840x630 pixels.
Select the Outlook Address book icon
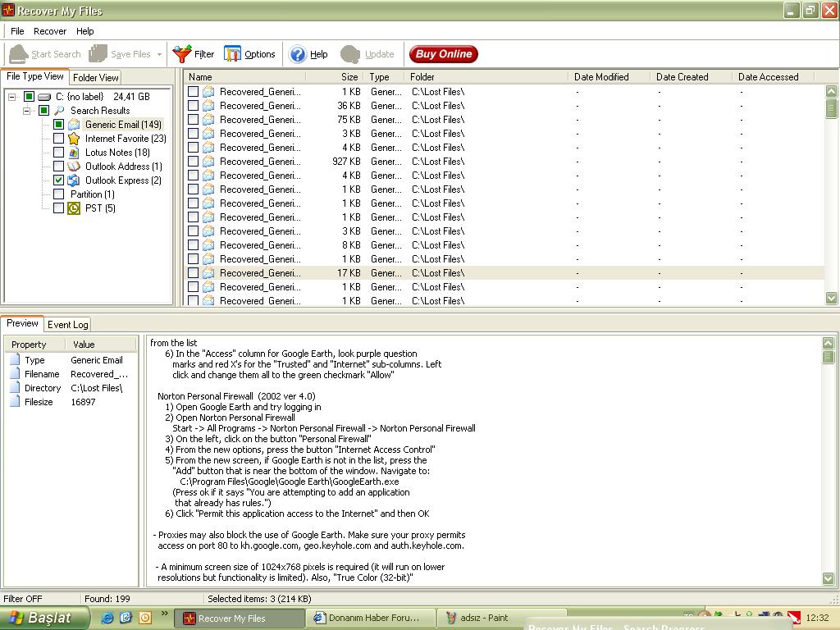pos(74,166)
